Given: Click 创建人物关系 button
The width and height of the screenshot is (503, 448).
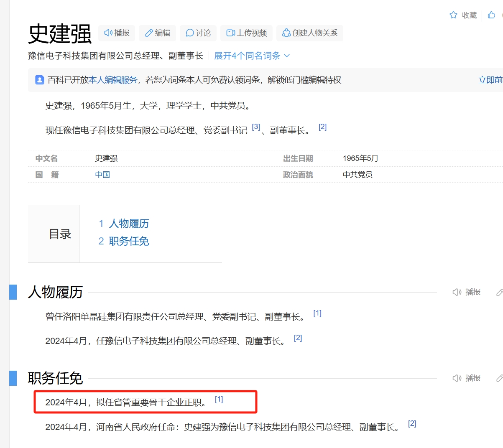Looking at the screenshot, I should click(310, 33).
